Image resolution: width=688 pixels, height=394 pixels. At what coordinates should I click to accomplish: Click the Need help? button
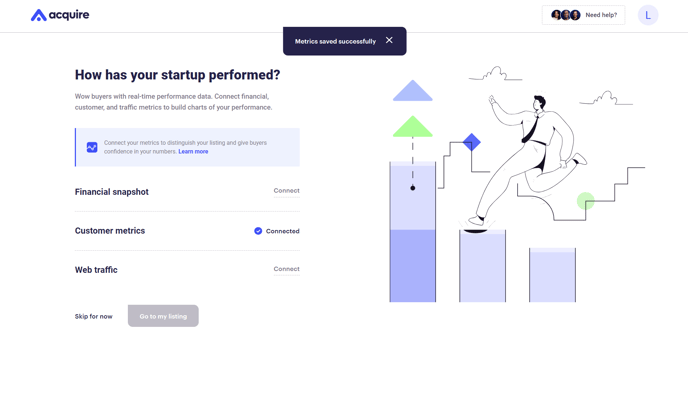tap(583, 15)
